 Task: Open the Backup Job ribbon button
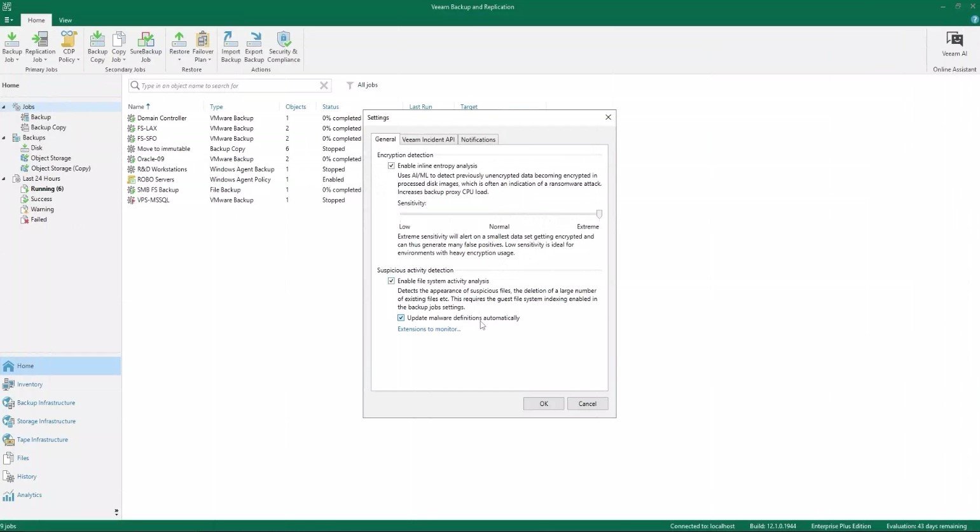point(11,47)
